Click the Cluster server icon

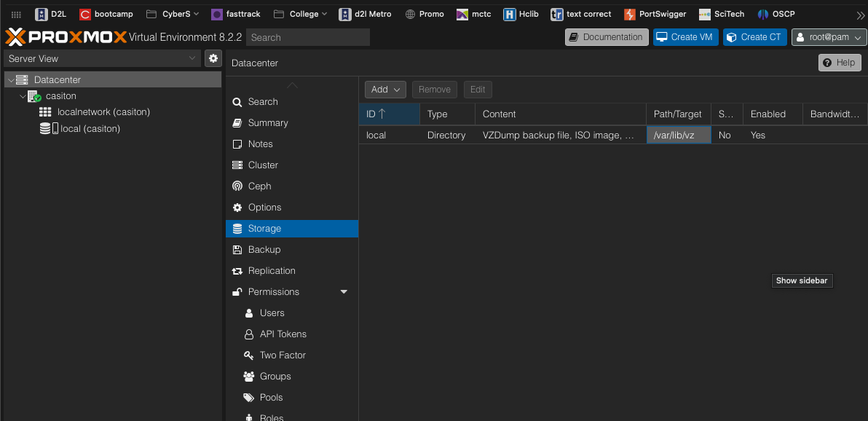pos(237,165)
